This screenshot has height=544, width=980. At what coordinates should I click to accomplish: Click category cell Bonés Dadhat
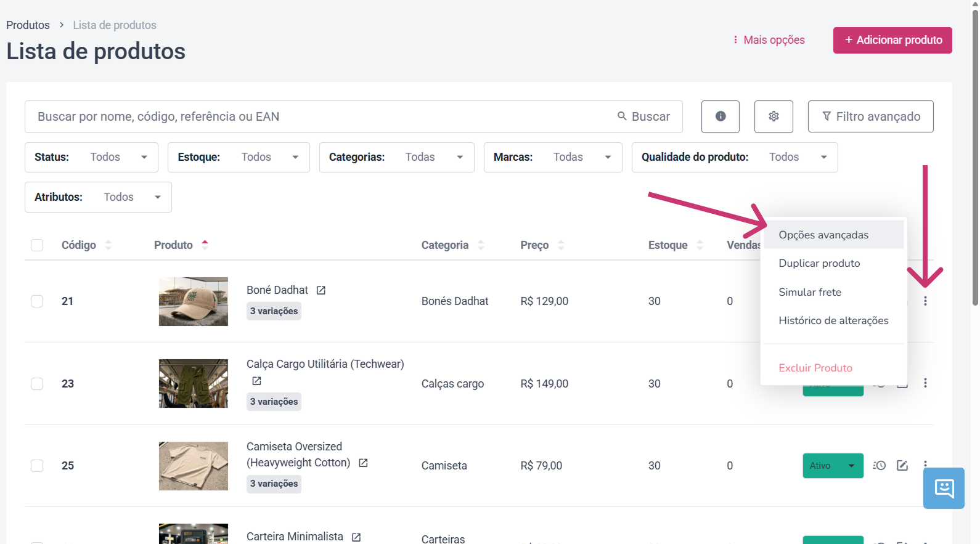(x=455, y=301)
